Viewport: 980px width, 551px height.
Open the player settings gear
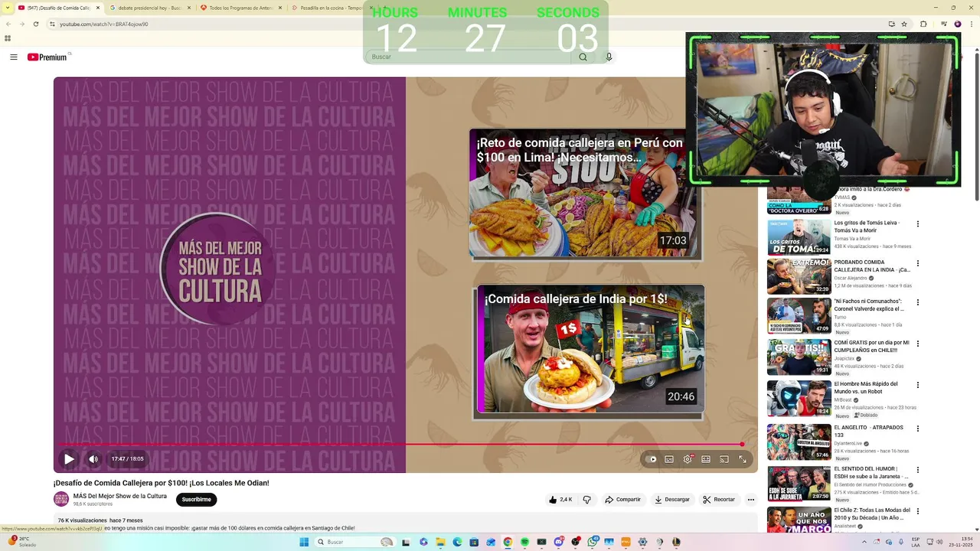(x=688, y=459)
